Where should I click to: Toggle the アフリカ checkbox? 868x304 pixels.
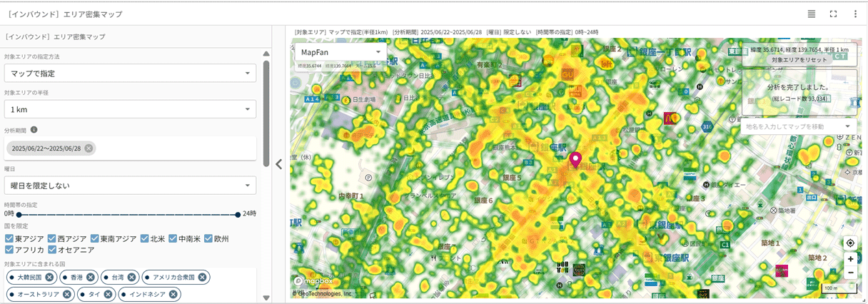coord(9,250)
